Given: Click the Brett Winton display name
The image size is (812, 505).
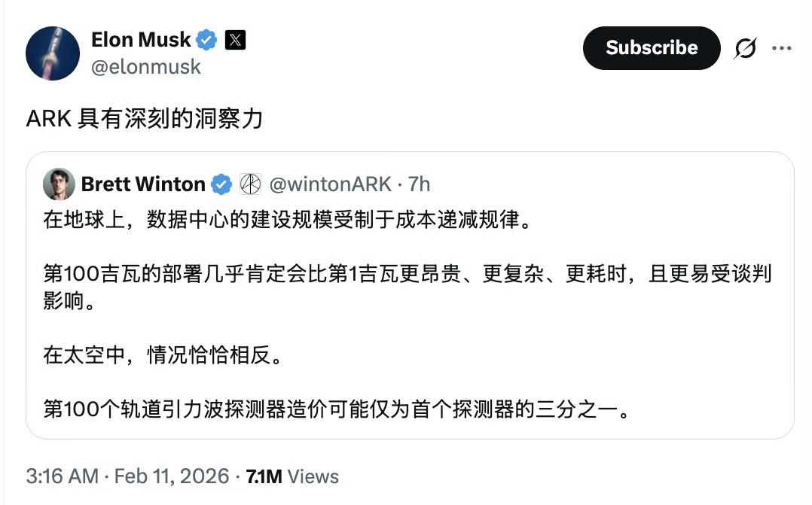Looking at the screenshot, I should coord(143,184).
